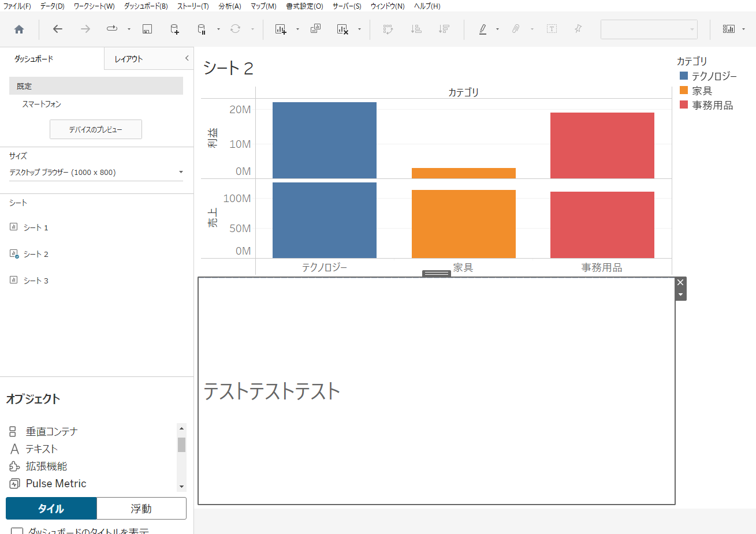756x534 pixels.
Task: Click the fix axes pin icon
Action: point(578,29)
